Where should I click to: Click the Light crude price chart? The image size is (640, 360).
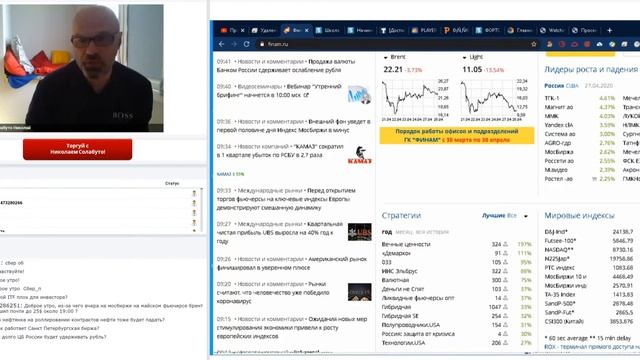click(x=494, y=100)
